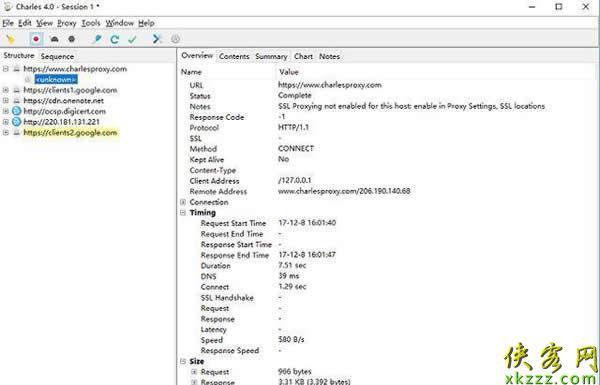The height and width of the screenshot is (385, 600).
Task: Click the Speed value 580 B/s
Action: click(x=291, y=339)
